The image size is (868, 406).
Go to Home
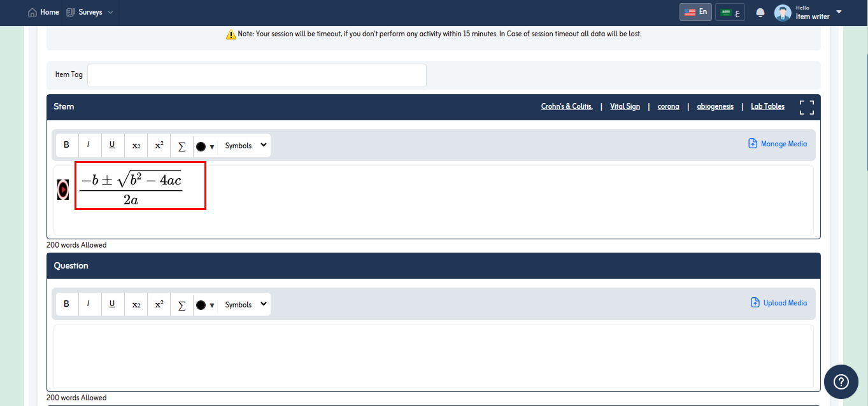point(44,12)
